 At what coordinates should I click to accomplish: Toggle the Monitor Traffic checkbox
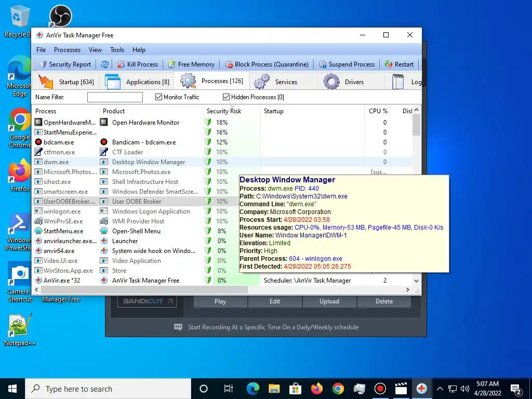pyautogui.click(x=158, y=97)
